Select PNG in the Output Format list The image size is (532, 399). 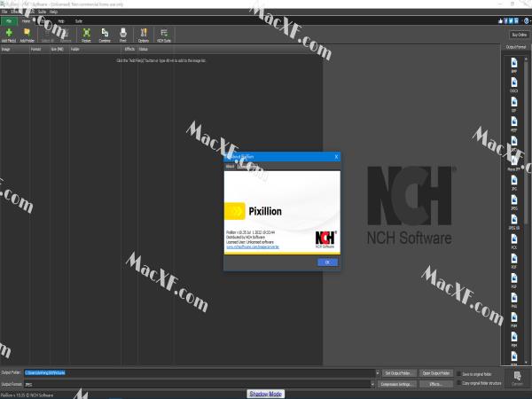pyautogui.click(x=514, y=301)
